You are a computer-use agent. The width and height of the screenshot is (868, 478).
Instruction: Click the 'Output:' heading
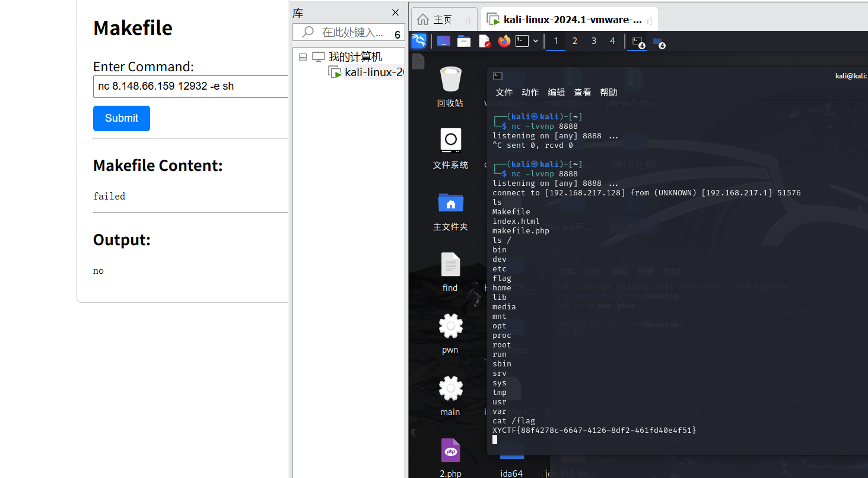point(122,239)
